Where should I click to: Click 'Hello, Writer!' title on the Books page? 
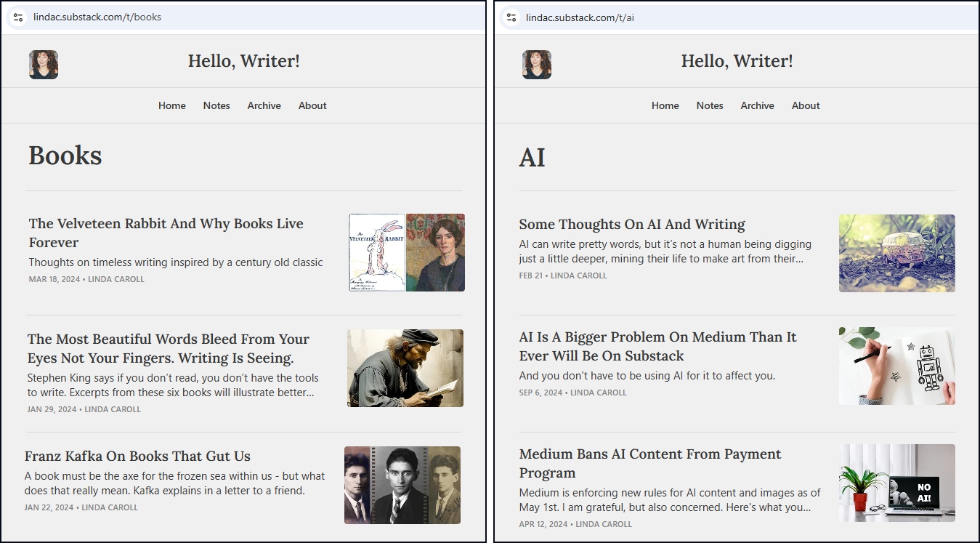243,61
